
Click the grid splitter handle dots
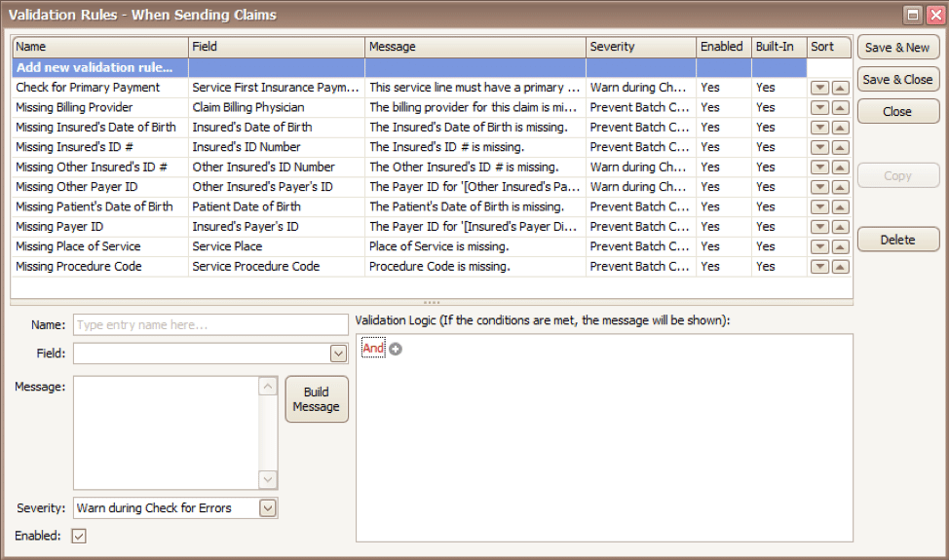(432, 302)
